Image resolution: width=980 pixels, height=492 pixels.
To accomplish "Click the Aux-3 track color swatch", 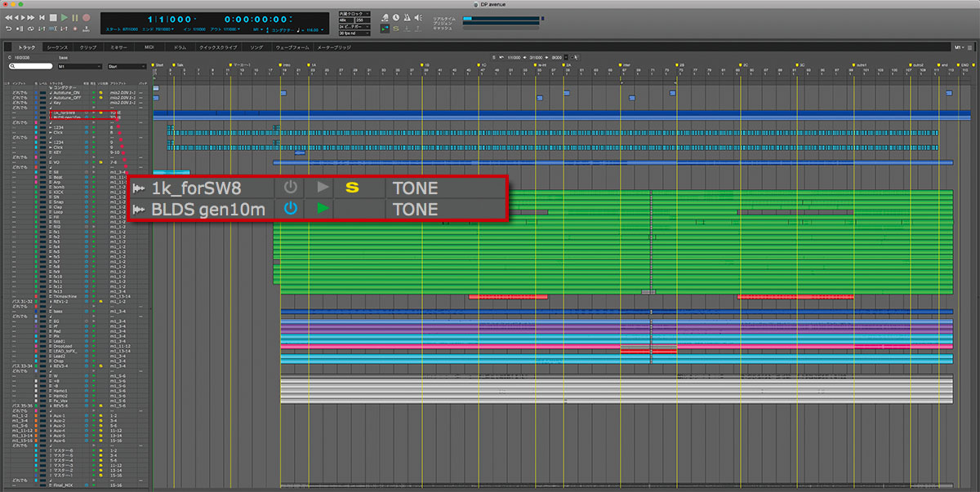I will pyautogui.click(x=36, y=426).
